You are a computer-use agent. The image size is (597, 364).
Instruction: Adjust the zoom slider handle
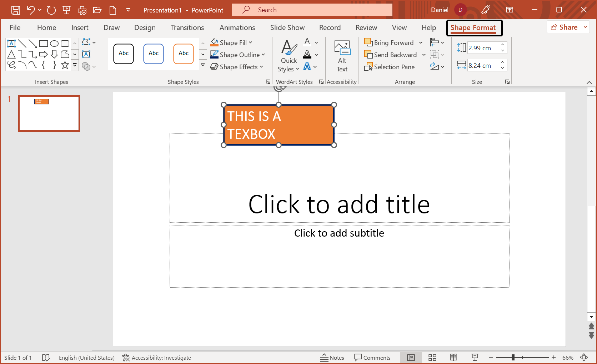tap(513, 358)
